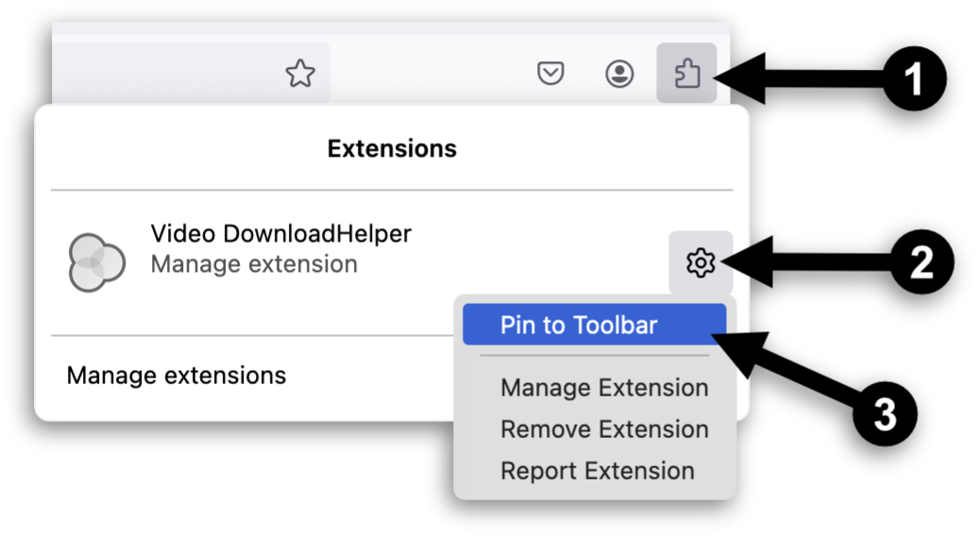Click the annotation number 2
980x537 pixels.
(921, 264)
